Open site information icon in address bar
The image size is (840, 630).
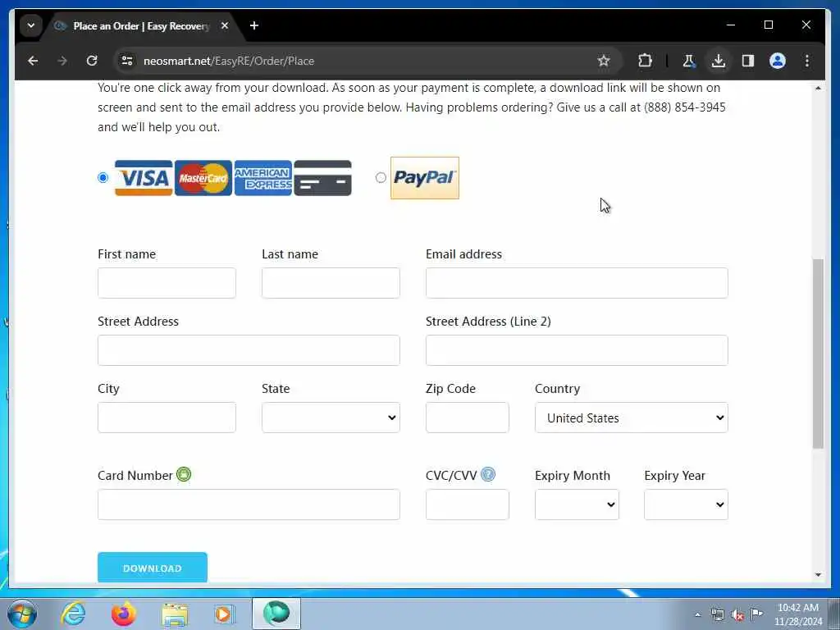point(127,61)
